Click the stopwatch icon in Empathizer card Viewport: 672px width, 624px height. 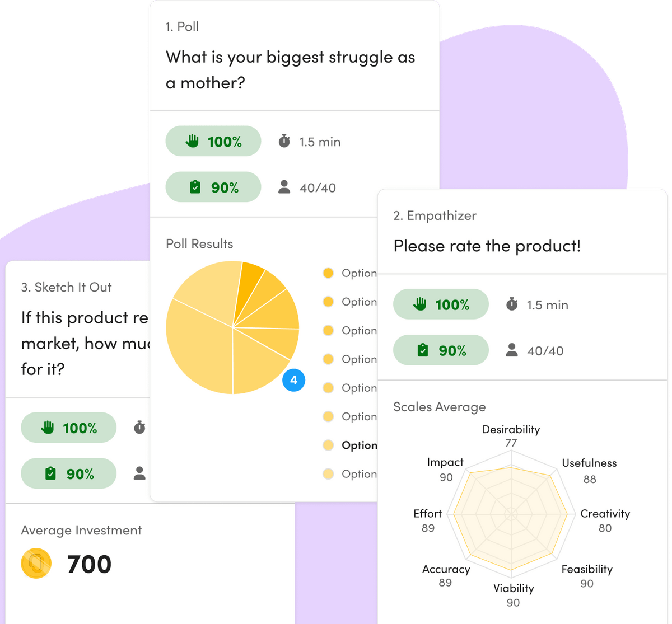pos(512,304)
